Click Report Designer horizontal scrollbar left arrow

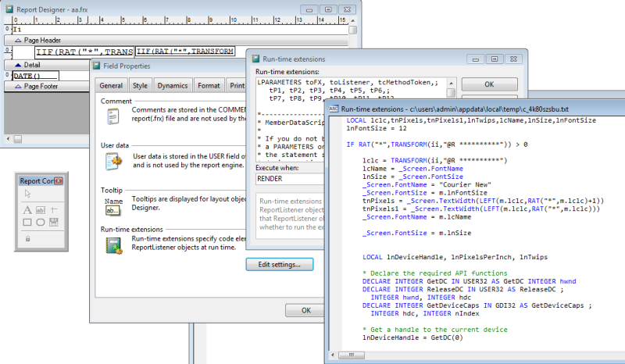(x=9, y=139)
